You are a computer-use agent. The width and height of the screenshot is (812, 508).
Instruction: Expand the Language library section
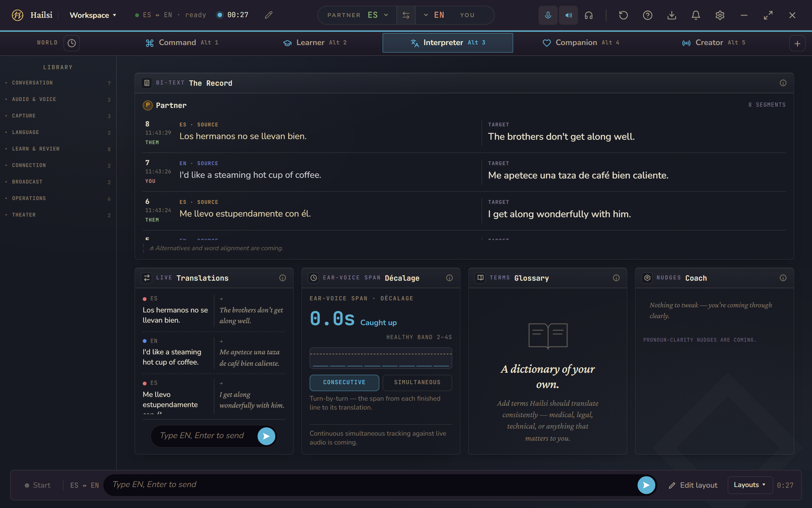coord(58,132)
